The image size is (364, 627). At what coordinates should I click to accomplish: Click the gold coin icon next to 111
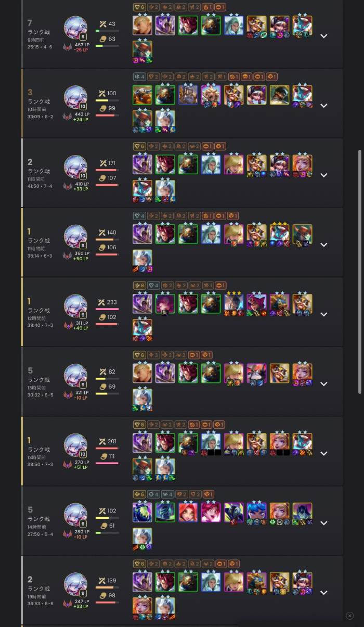pyautogui.click(x=102, y=456)
